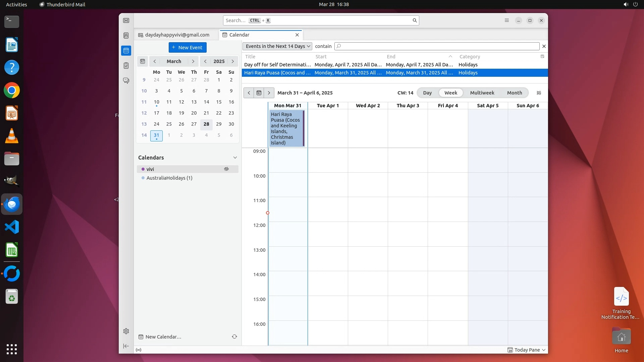Switch calendar view to Month
The image size is (644, 362).
pyautogui.click(x=514, y=93)
